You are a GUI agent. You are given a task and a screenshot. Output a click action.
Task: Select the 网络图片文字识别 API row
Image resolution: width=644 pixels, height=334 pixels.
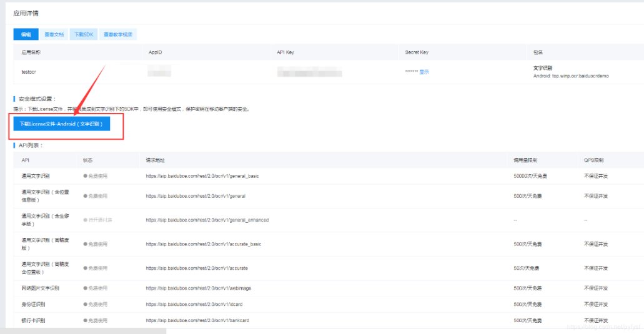tap(40, 288)
